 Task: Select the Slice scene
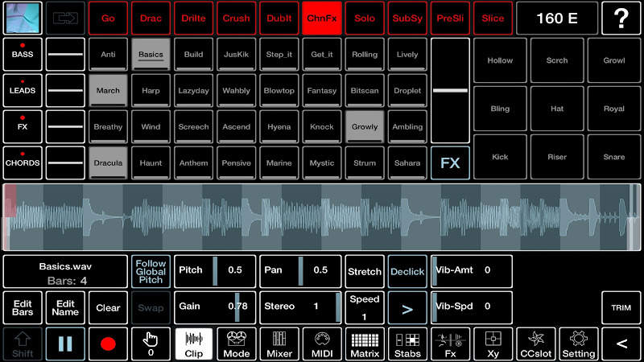point(493,18)
